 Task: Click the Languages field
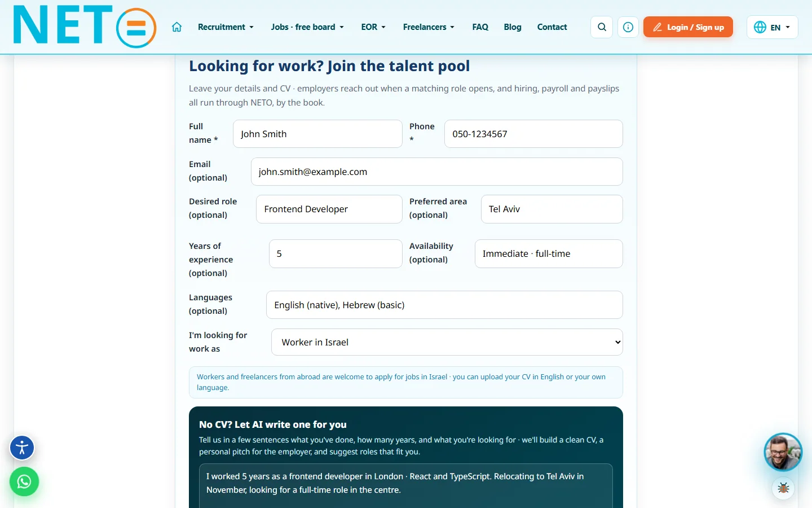[444, 305]
